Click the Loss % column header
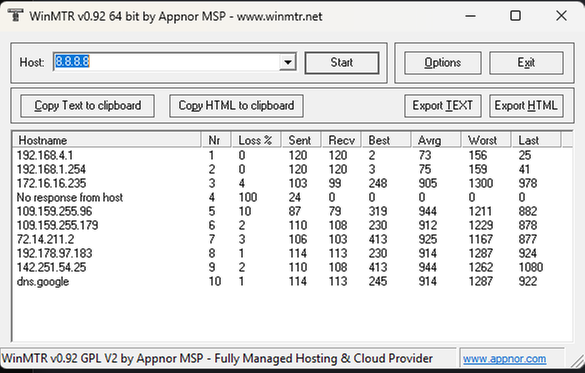Screen dimensions: 585x373 pos(257,140)
